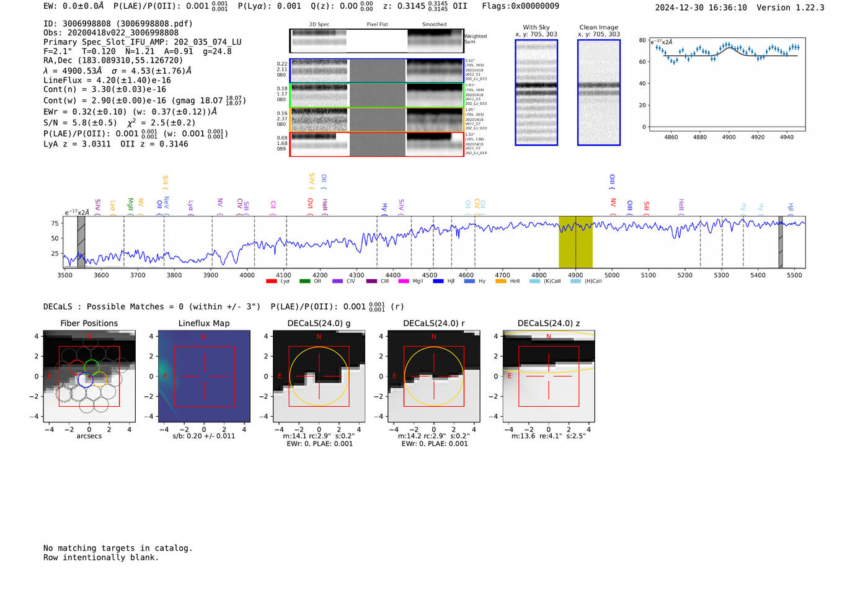Click the yellow aperture circle in DECaLS g
Screen dimensions: 868x591
point(319,376)
